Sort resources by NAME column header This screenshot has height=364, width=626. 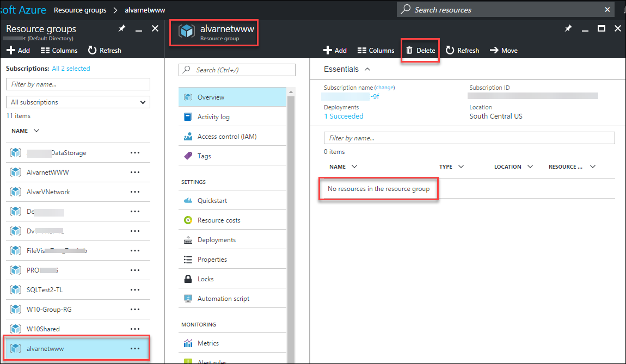pyautogui.click(x=343, y=166)
